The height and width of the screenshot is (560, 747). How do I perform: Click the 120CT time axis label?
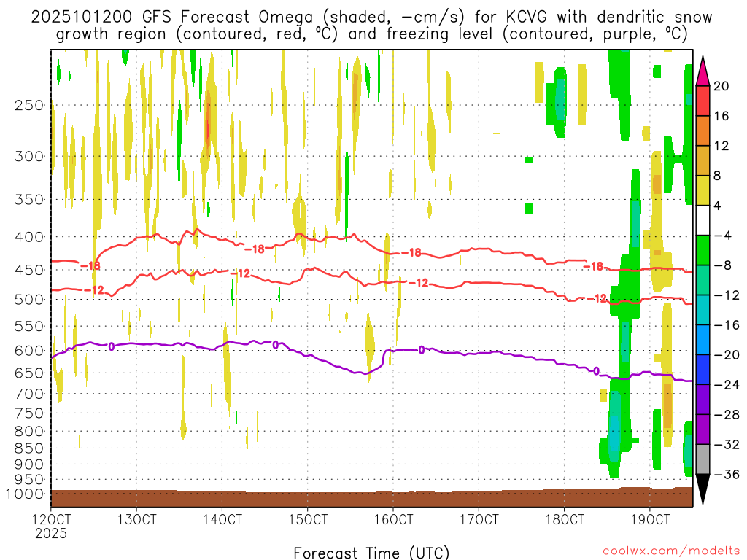point(51,519)
